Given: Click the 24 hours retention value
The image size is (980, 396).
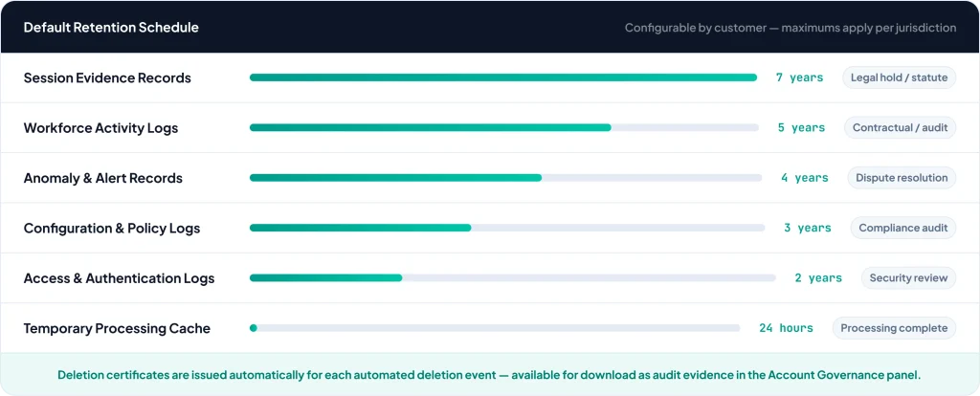Looking at the screenshot, I should click(x=786, y=328).
